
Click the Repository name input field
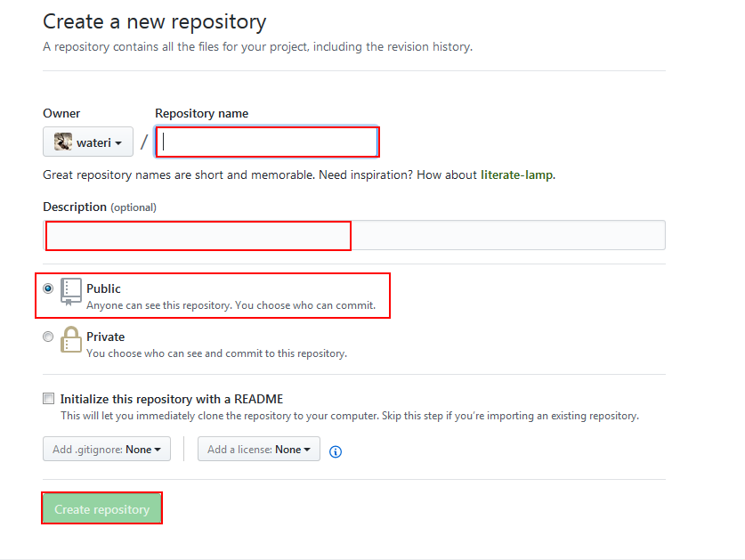tap(266, 142)
